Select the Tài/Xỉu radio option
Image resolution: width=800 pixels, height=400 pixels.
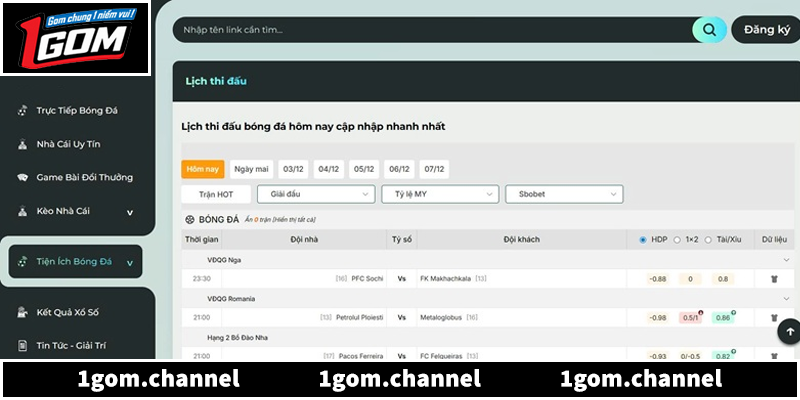point(709,240)
